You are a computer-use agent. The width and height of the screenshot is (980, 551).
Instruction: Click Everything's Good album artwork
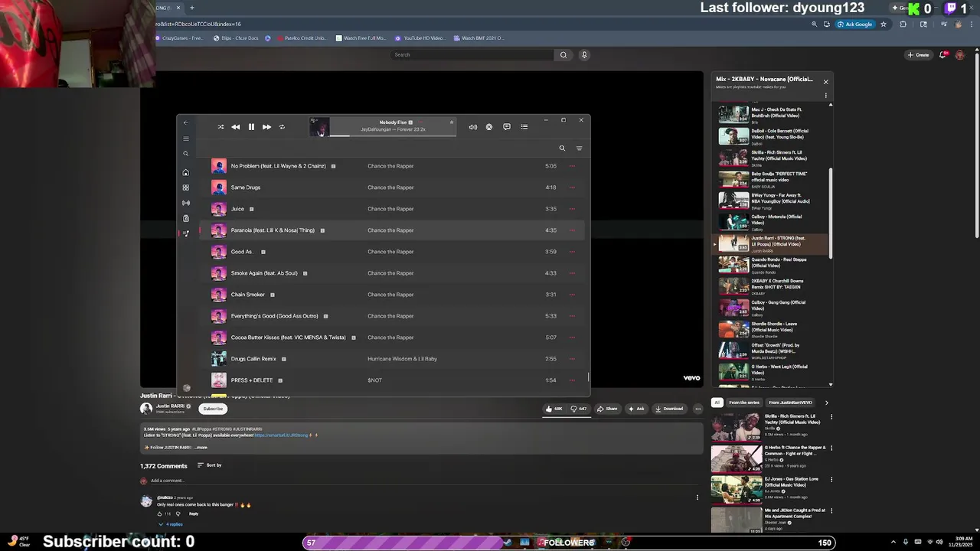tap(219, 316)
